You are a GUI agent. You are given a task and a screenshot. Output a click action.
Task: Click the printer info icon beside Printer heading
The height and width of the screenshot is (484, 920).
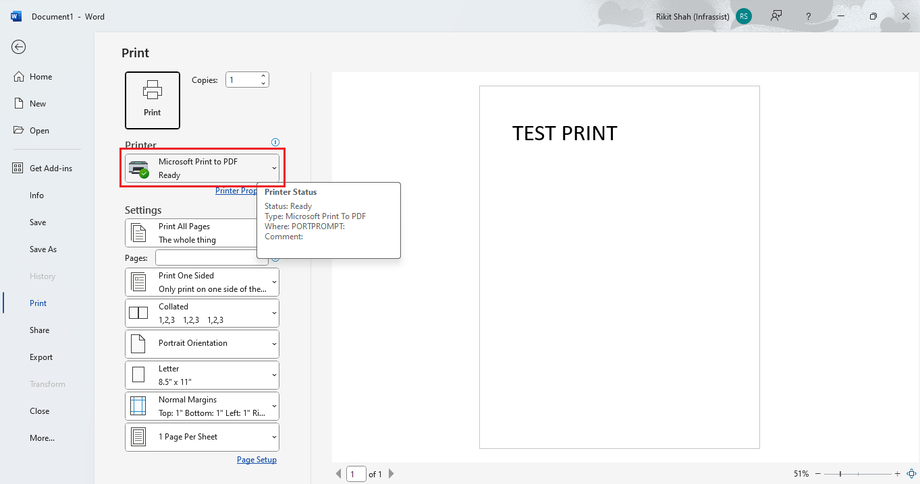pyautogui.click(x=275, y=143)
